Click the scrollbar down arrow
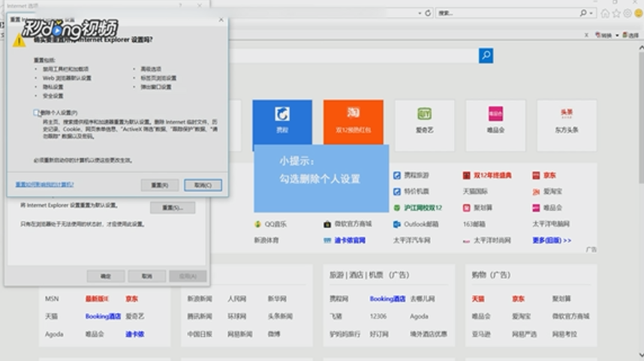 pos(641,355)
